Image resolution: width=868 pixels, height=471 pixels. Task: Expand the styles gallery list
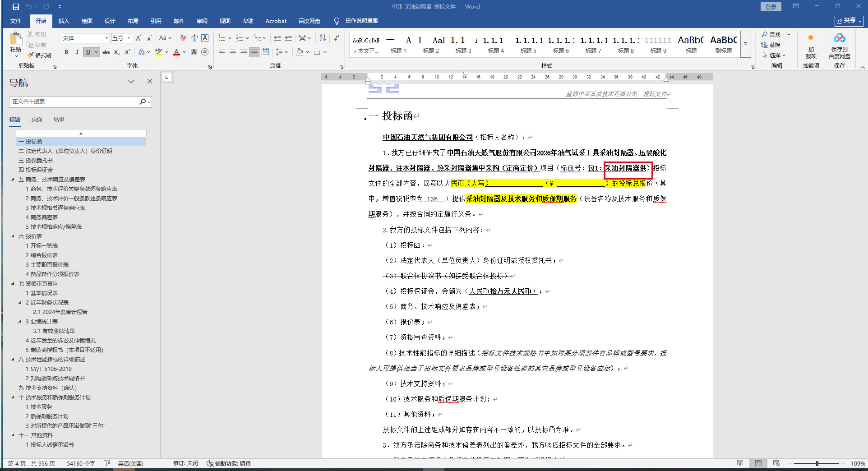(746, 44)
